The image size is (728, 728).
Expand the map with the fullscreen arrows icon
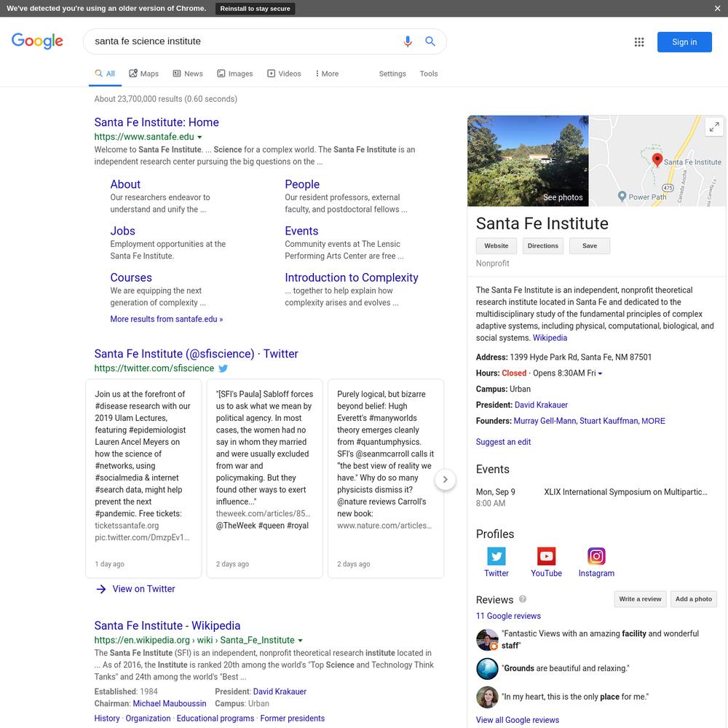(714, 126)
